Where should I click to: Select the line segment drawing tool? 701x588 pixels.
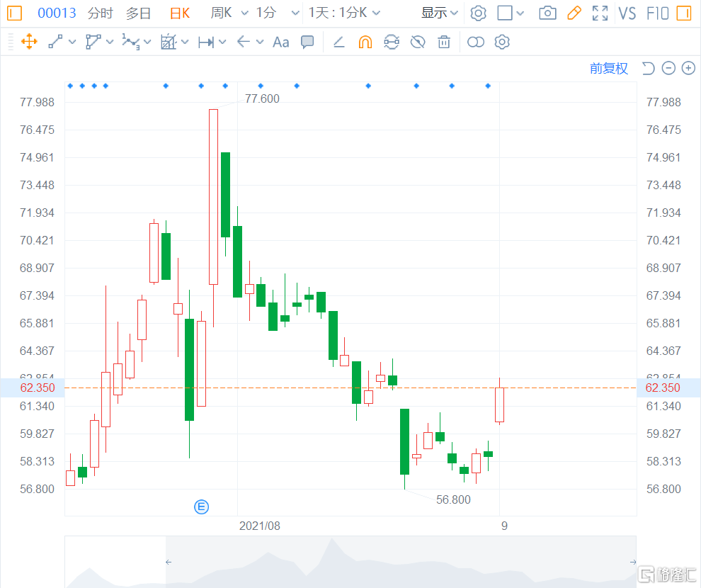coord(55,42)
